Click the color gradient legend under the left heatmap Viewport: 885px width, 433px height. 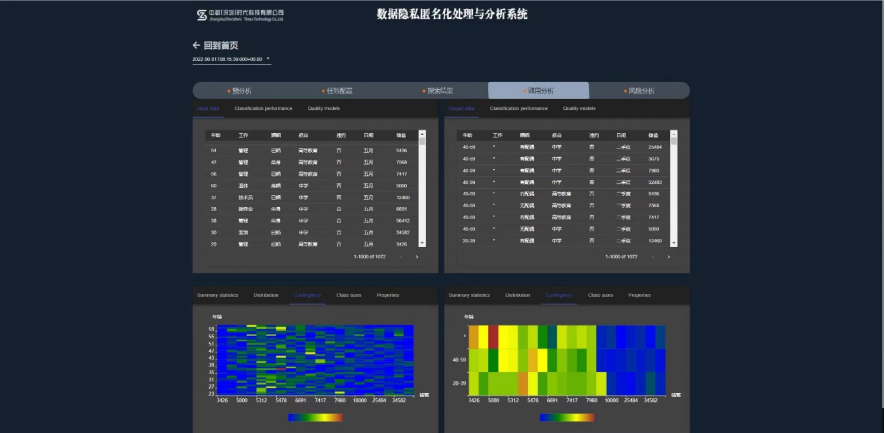point(313,418)
